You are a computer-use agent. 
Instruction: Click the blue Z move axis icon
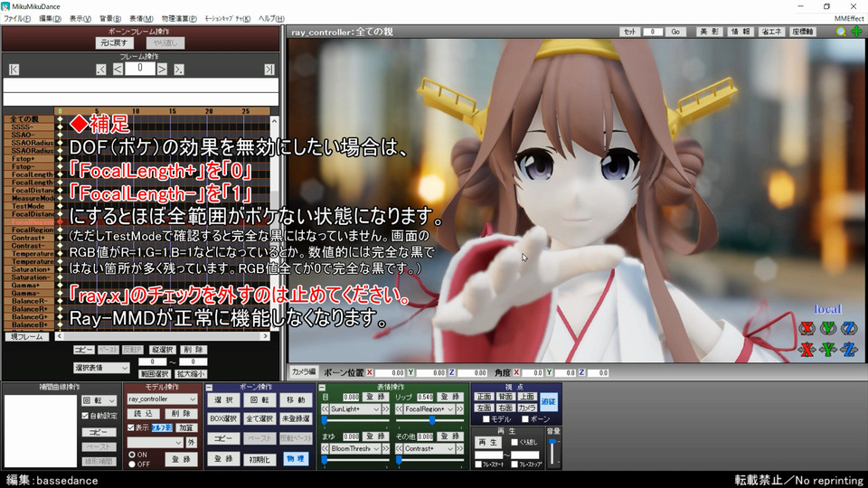tap(849, 349)
